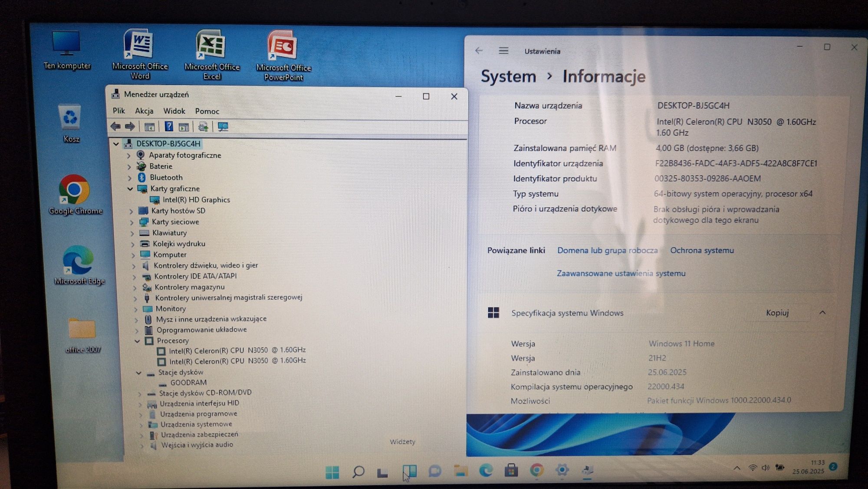Image resolution: width=868 pixels, height=489 pixels.
Task: Open Microsoft Office Word desktop shortcut
Action: coord(140,54)
